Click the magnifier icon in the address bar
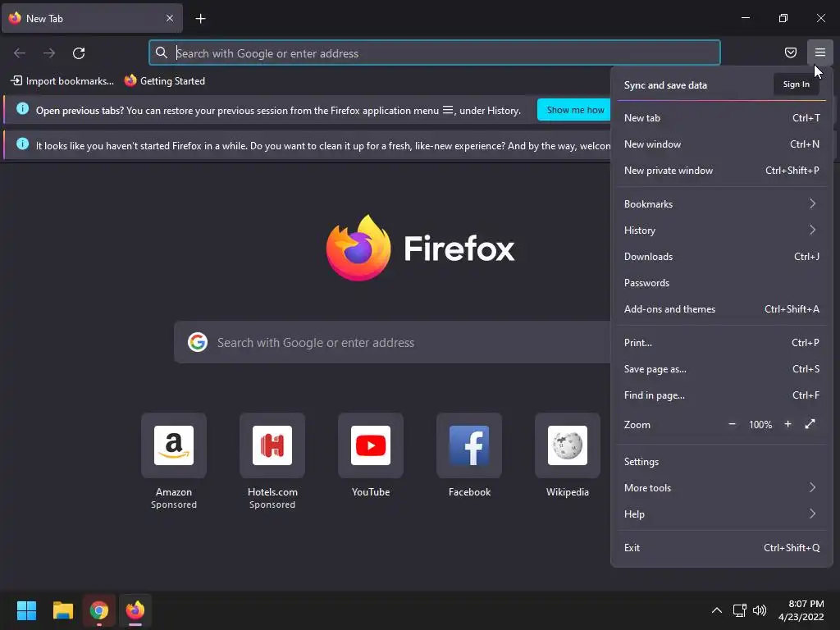The height and width of the screenshot is (630, 840). click(162, 52)
